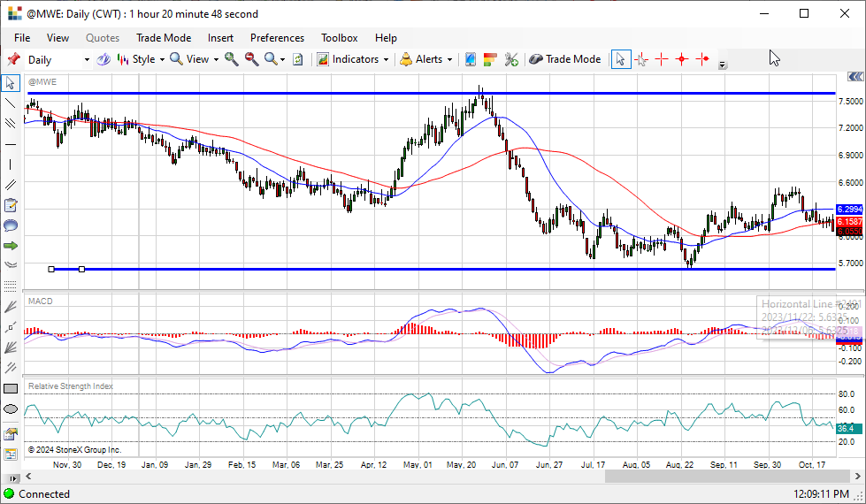866x504 pixels.
Task: Open the Preferences menu
Action: (x=277, y=38)
